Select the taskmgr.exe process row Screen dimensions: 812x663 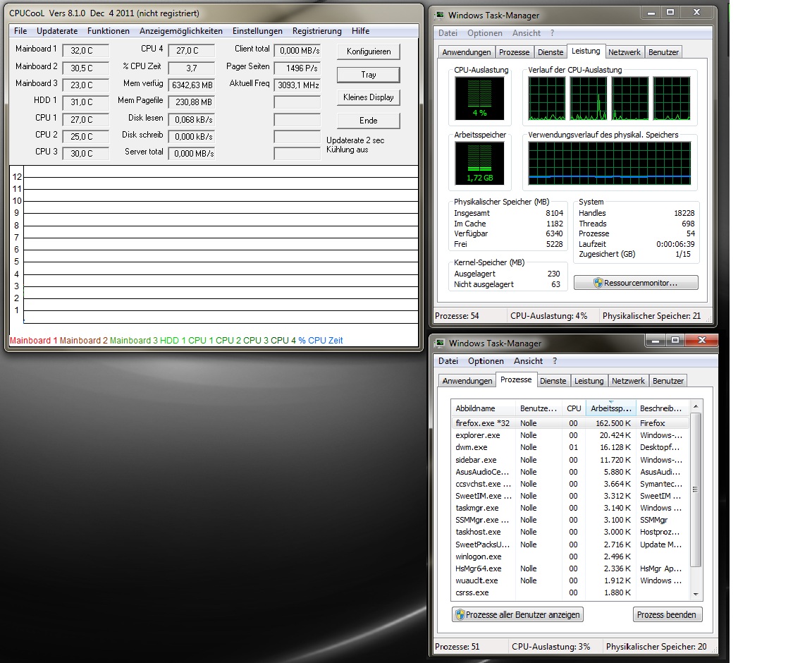570,508
